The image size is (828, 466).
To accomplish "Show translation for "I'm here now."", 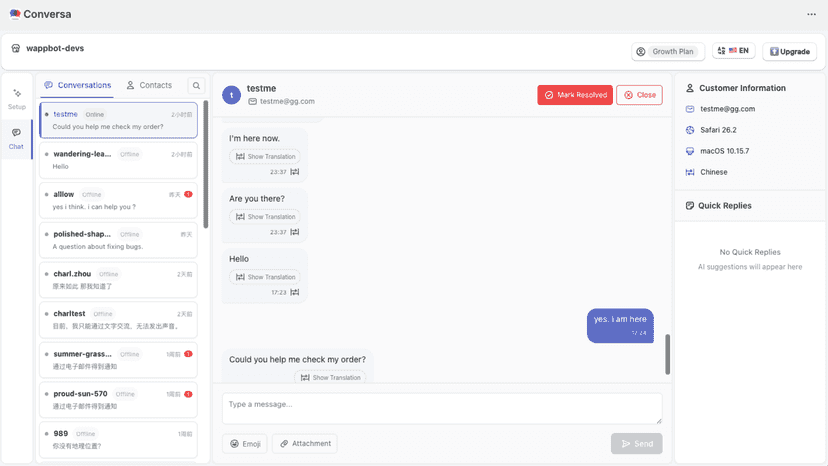I will (265, 156).
